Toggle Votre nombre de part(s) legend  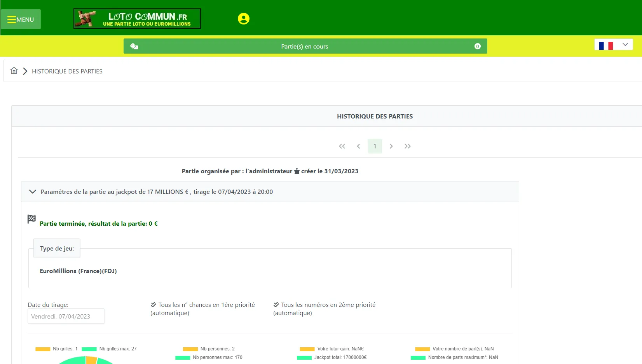(x=454, y=349)
